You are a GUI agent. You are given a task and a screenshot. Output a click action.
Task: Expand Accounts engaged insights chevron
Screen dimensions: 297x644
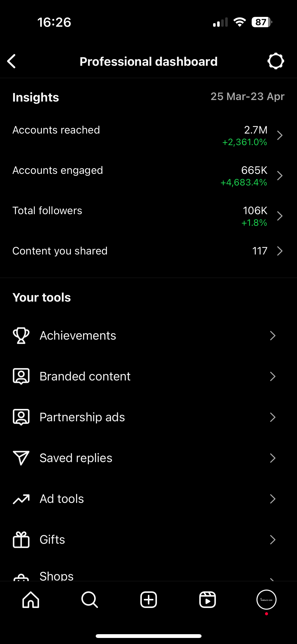pyautogui.click(x=279, y=176)
